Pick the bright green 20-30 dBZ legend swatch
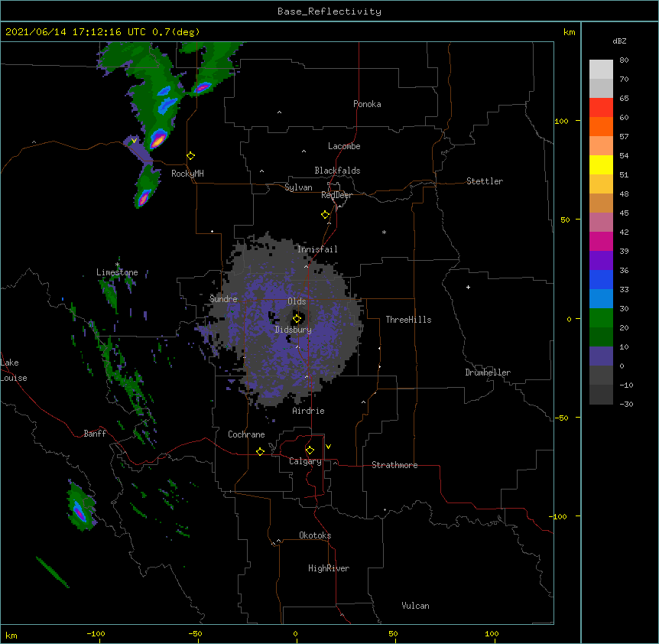This screenshot has width=659, height=644. [601, 318]
